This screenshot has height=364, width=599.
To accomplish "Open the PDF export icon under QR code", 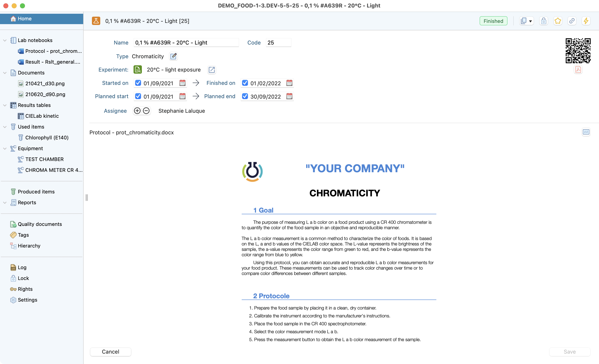I will [x=578, y=69].
